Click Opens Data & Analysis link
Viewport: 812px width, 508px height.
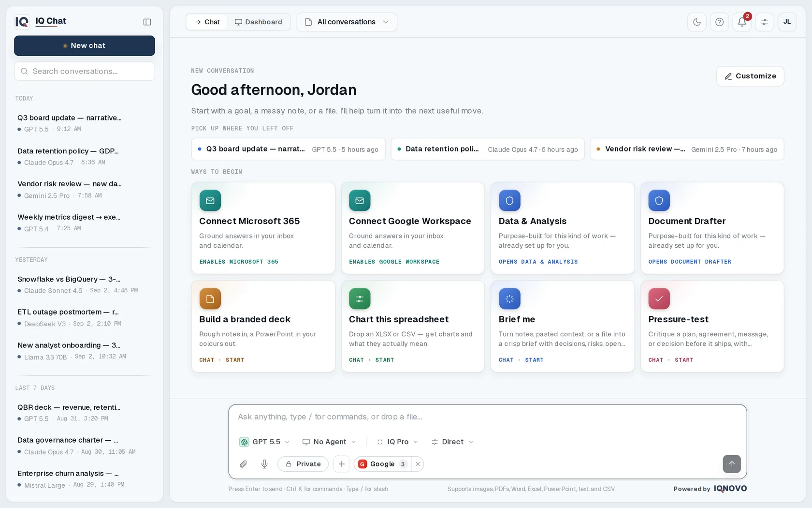[538, 262]
